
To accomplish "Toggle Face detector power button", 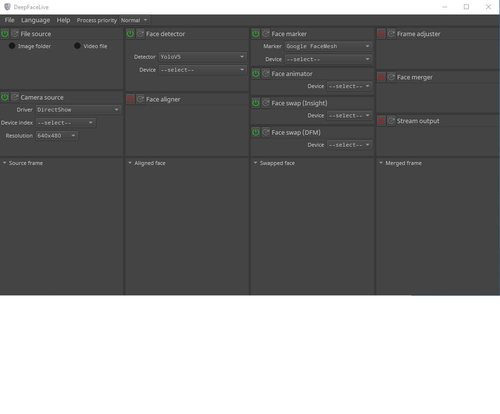I will [x=130, y=34].
